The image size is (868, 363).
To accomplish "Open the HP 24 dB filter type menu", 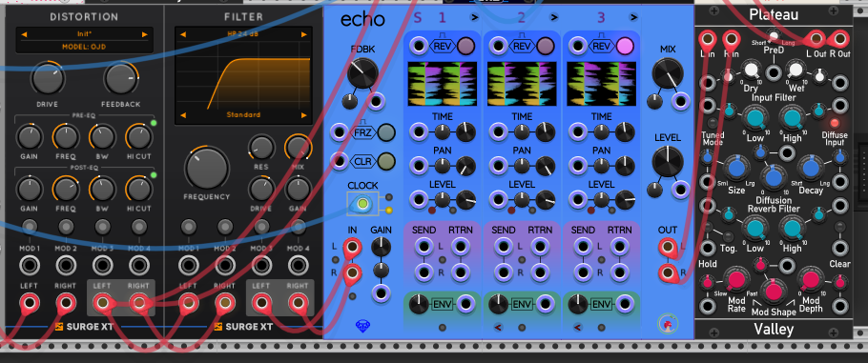I will pyautogui.click(x=243, y=34).
